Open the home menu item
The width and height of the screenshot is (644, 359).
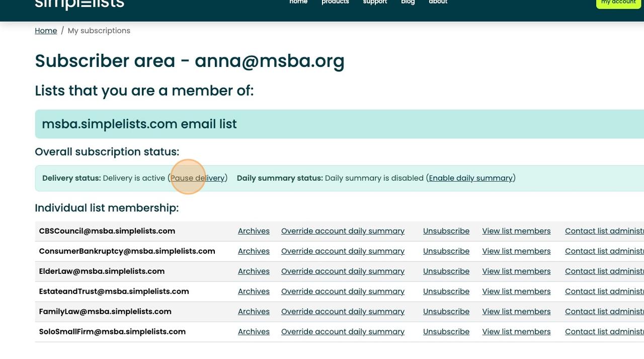point(298,2)
